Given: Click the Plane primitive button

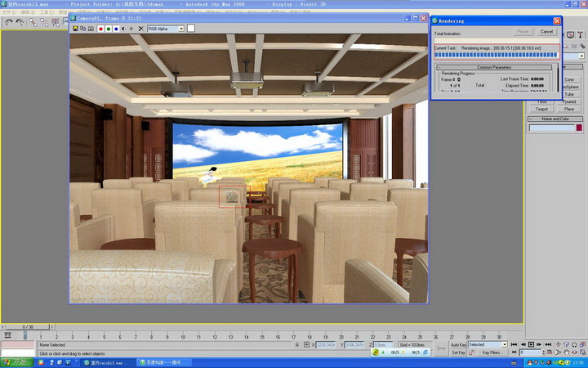Looking at the screenshot, I should [x=569, y=109].
